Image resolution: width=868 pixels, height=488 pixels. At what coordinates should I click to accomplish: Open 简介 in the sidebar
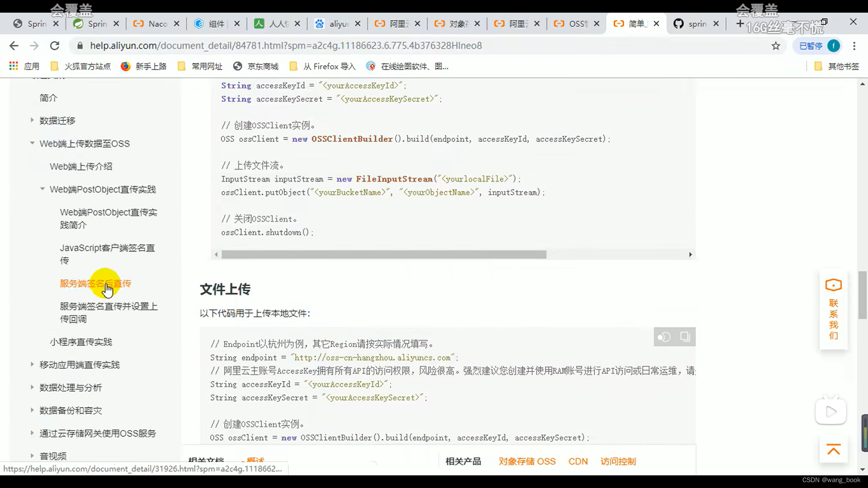pyautogui.click(x=48, y=98)
